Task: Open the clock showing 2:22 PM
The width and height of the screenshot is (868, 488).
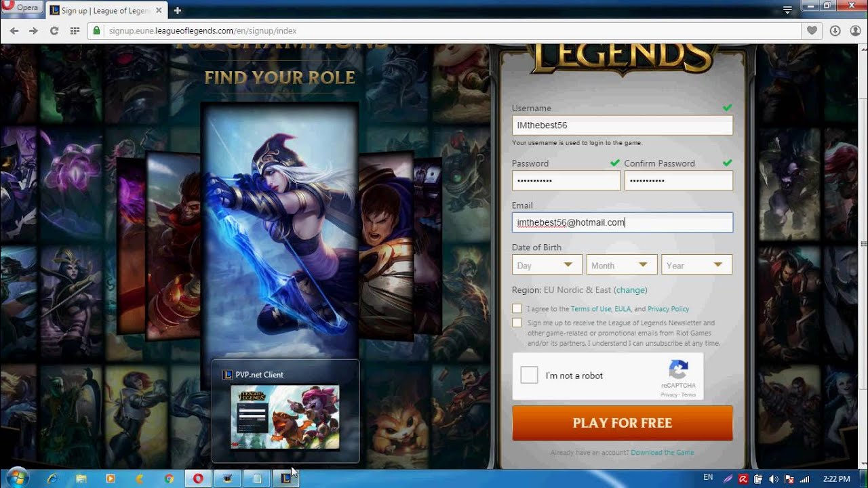Action: [x=835, y=479]
